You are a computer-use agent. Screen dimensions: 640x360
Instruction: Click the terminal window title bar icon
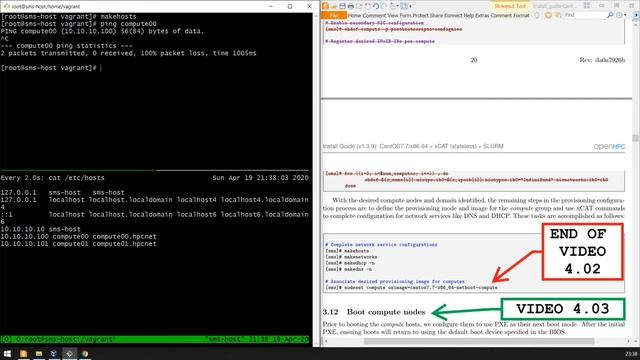point(6,6)
